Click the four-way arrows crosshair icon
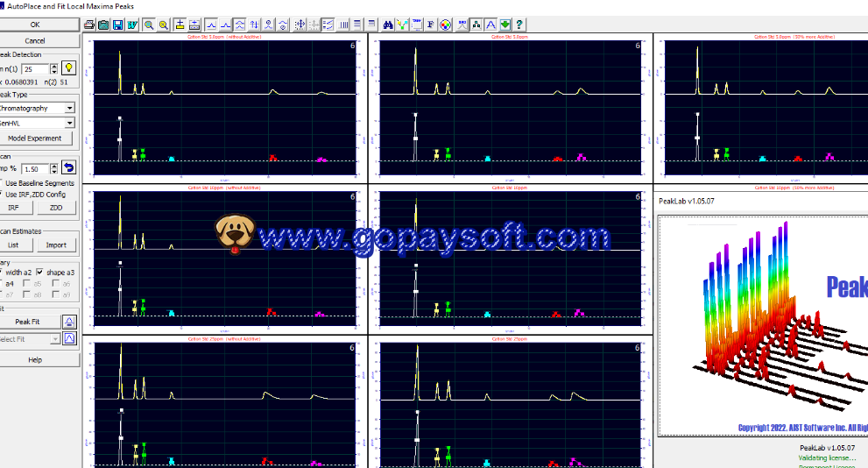The height and width of the screenshot is (468, 868). pos(300,25)
